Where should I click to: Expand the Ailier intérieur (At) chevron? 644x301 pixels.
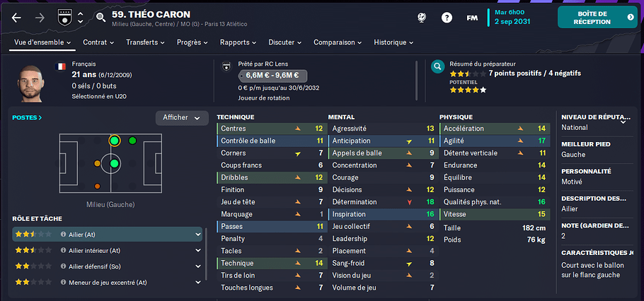[198, 250]
